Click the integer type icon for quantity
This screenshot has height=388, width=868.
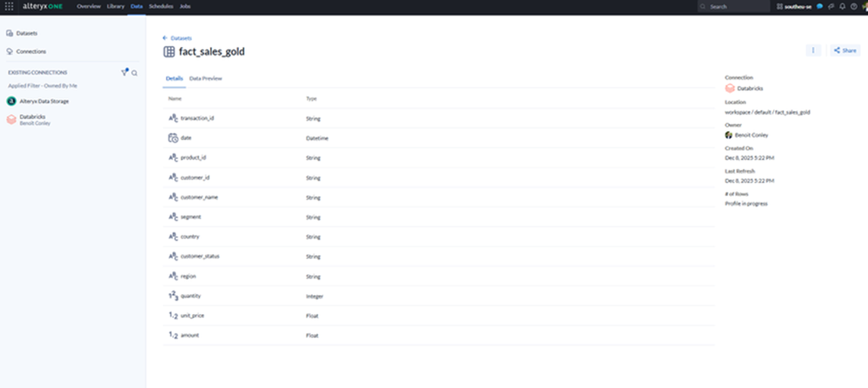click(x=173, y=296)
